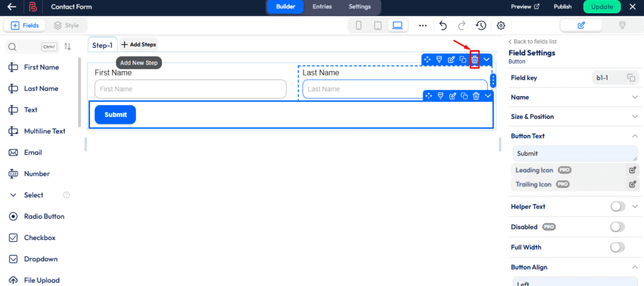Click the move handle of Submit button toolbar

429,96
